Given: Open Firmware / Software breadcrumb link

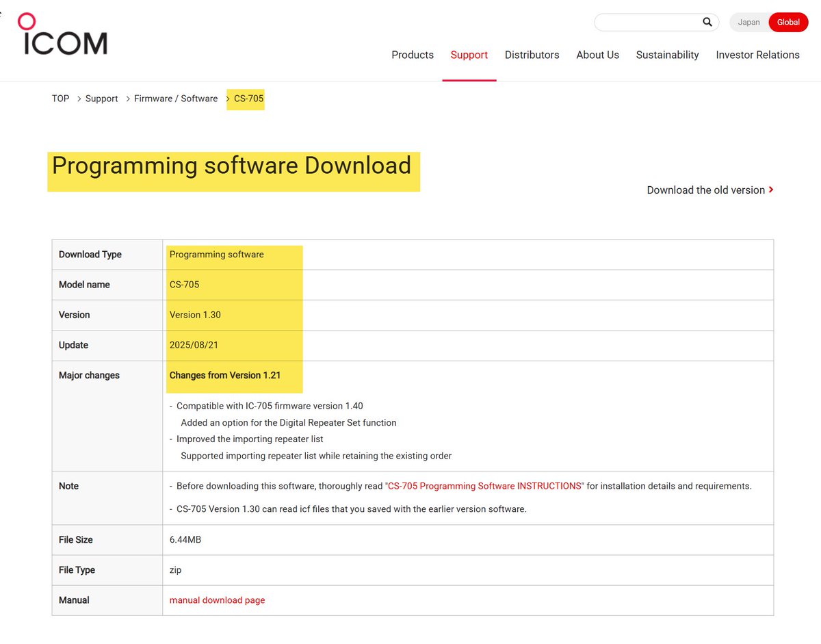Looking at the screenshot, I should tap(176, 99).
